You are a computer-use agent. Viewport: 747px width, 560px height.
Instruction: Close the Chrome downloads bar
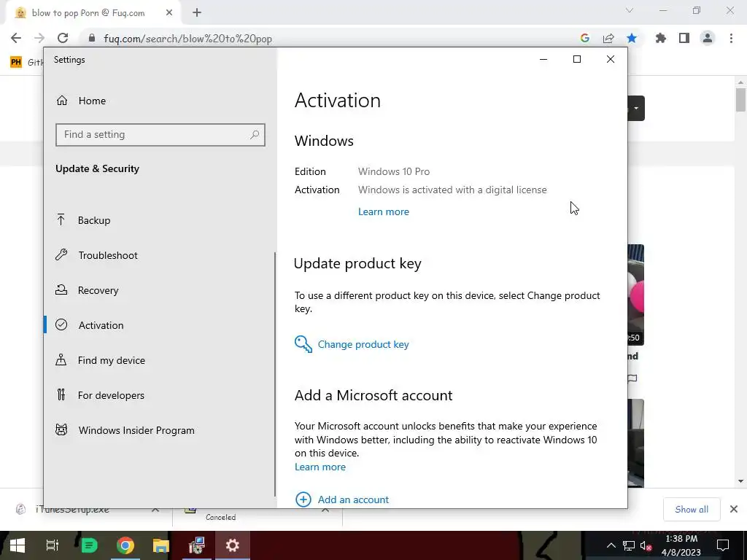coord(734,510)
